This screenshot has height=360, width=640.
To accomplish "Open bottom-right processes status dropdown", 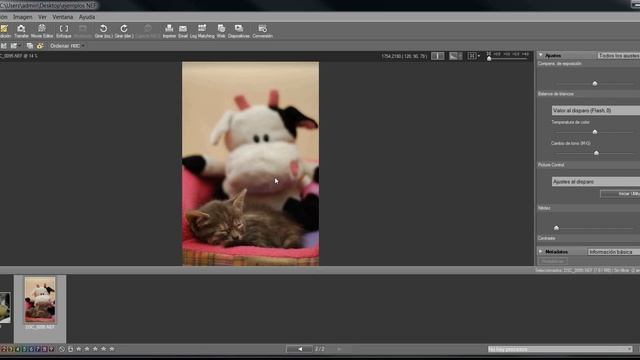I will [560, 349].
